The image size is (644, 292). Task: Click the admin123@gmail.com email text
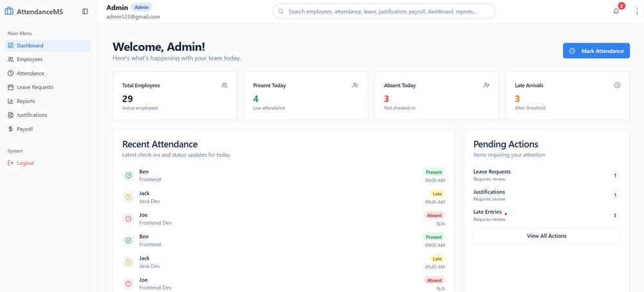(x=133, y=17)
